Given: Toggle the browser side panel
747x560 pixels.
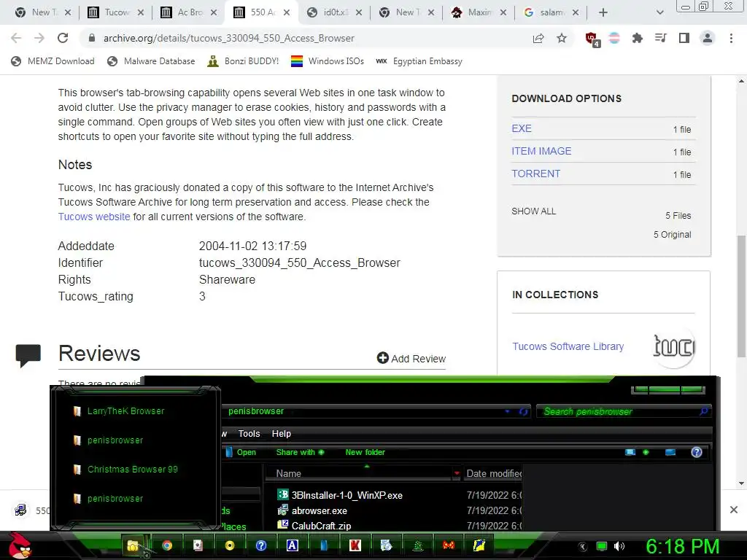Looking at the screenshot, I should pos(684,38).
